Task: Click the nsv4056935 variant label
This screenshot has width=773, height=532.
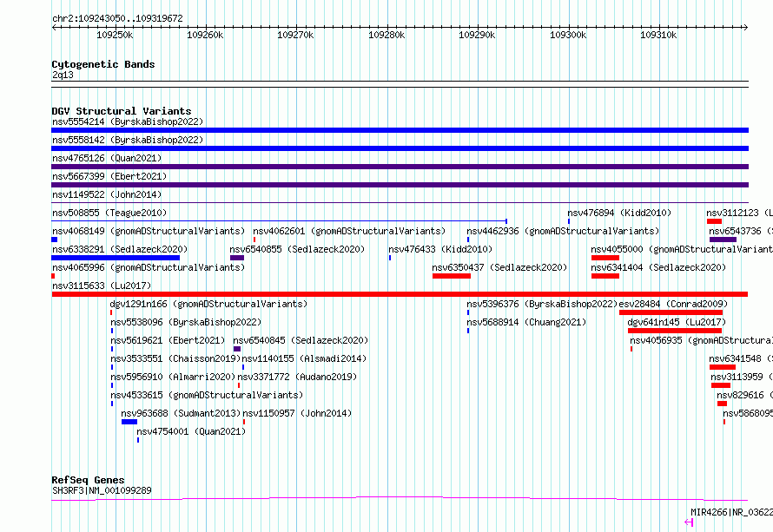Action: [701, 340]
